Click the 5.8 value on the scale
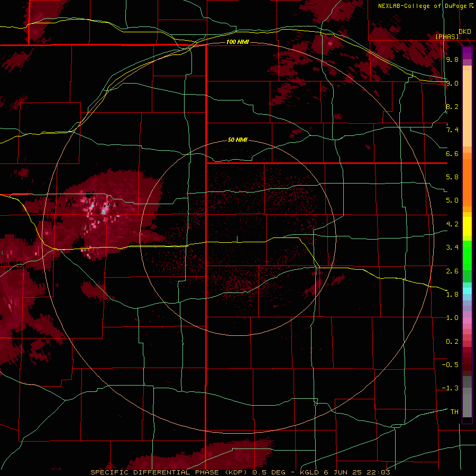Viewport: 476px width, 476px height. pyautogui.click(x=452, y=177)
